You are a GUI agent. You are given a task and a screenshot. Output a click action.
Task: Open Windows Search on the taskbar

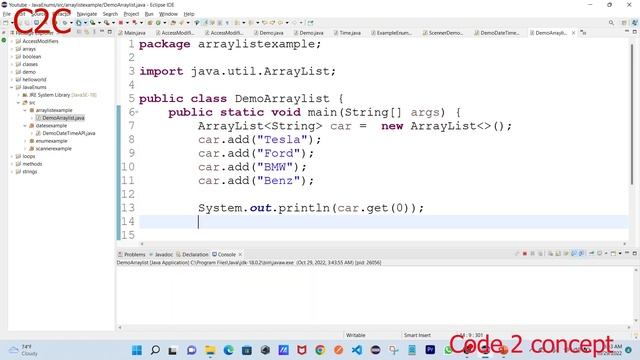click(x=155, y=350)
